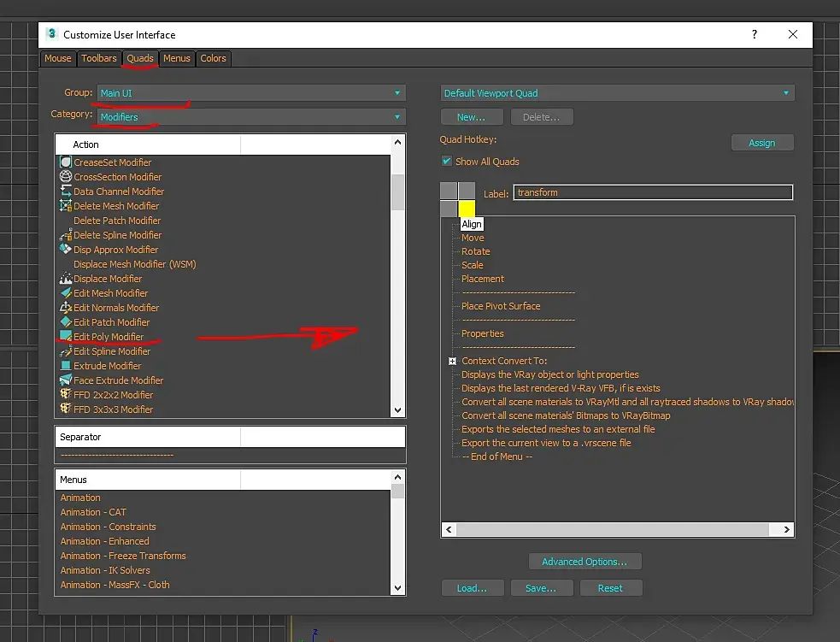The width and height of the screenshot is (840, 642).
Task: Click the Edit Mesh Modifier icon
Action: click(65, 292)
